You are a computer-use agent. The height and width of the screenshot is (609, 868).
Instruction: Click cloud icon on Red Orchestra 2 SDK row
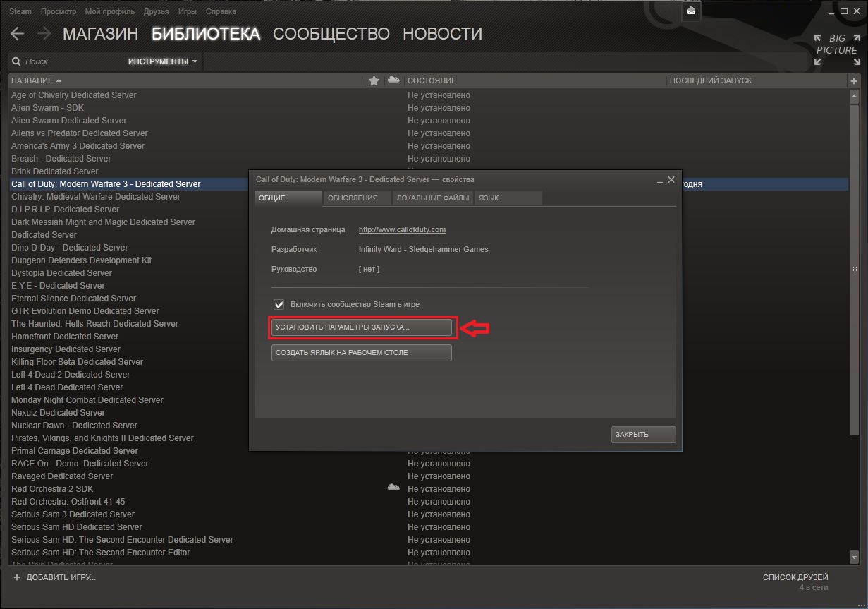point(393,488)
